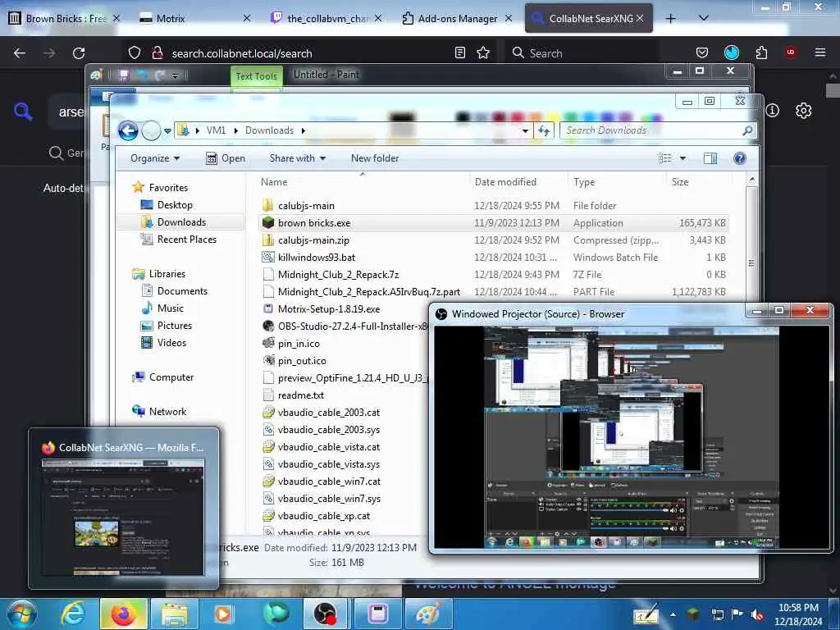Switch to the Add-ons Manager tab
Screen dimensions: 840x630
457,18
